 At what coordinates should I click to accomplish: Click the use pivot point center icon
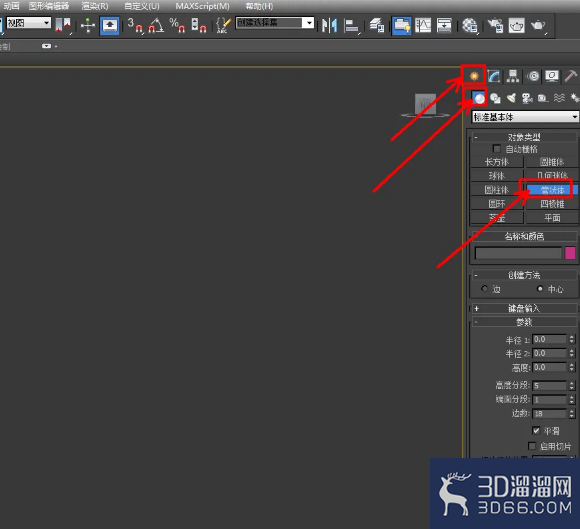63,25
